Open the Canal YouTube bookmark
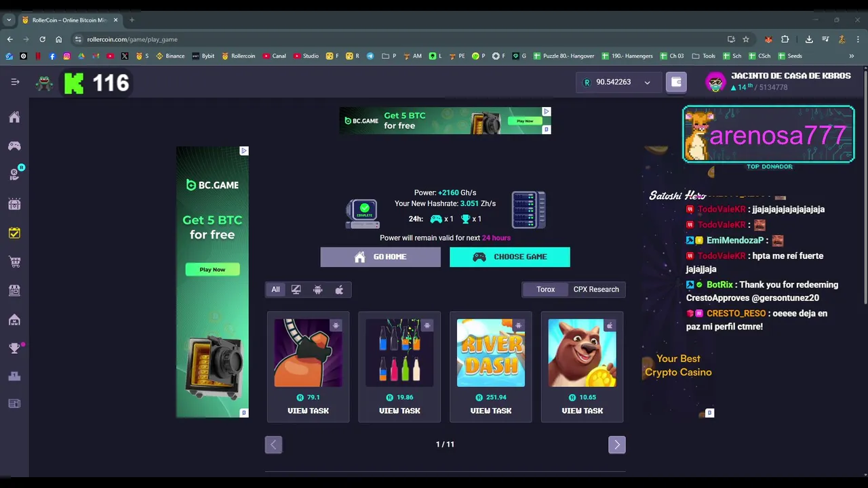Image resolution: width=868 pixels, height=488 pixels. pos(275,56)
